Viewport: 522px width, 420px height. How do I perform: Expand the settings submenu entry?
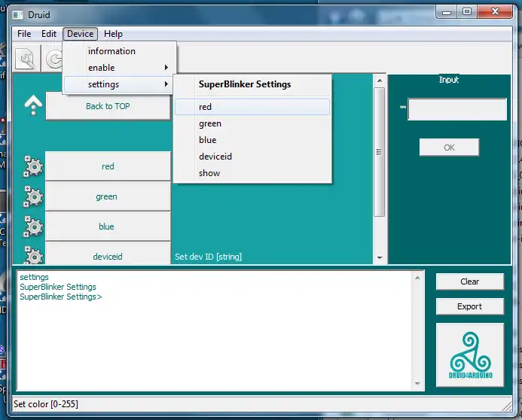(118, 84)
